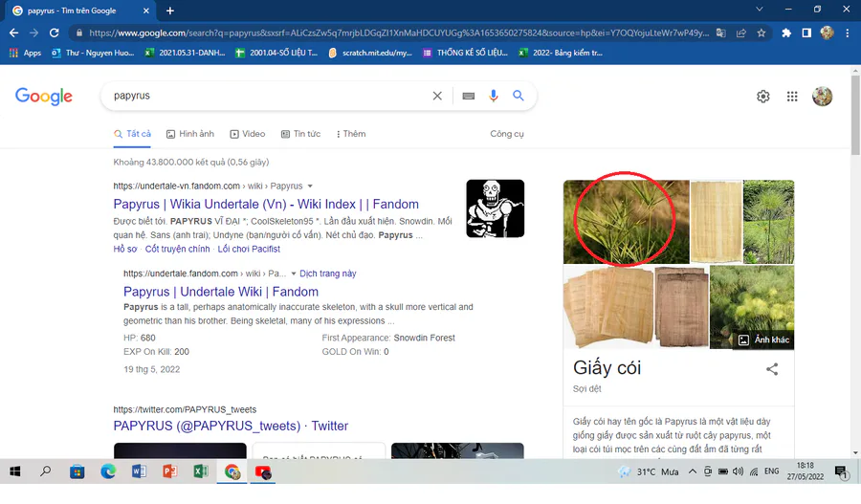Submit search with the magnifier button

pyautogui.click(x=519, y=96)
